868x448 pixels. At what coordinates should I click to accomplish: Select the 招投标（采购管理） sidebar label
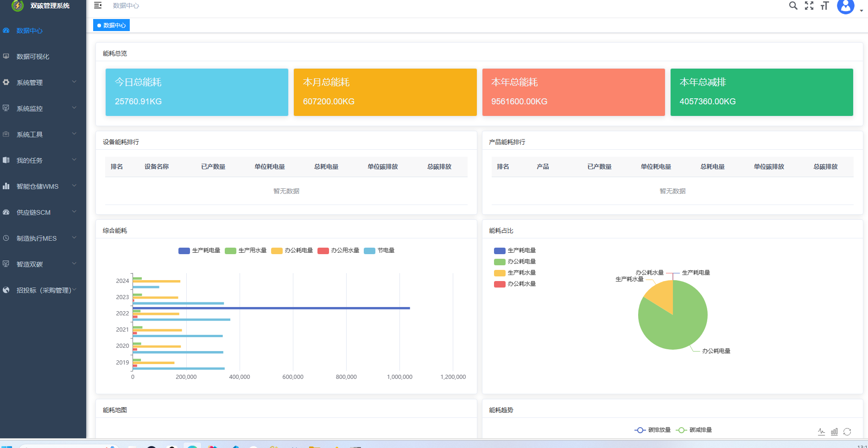pos(44,290)
